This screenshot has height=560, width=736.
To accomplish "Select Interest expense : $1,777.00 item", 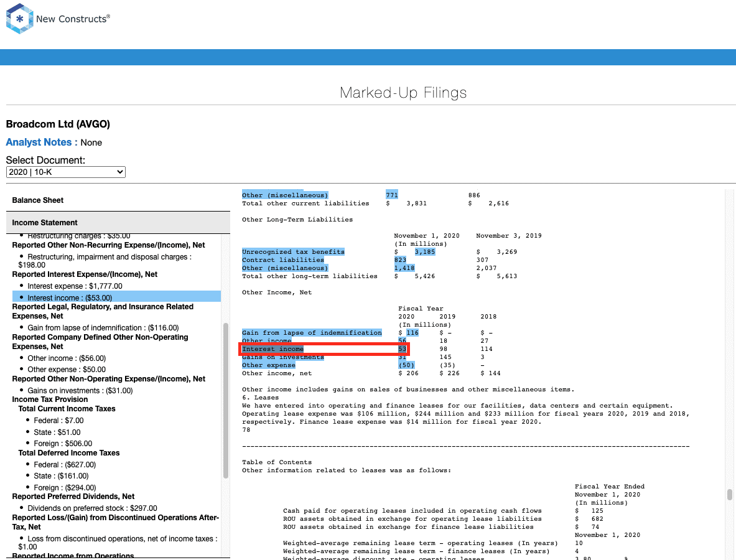I will 75,286.
